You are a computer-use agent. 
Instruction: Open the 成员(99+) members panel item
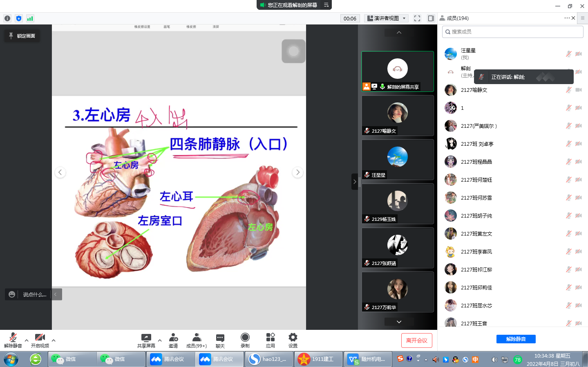coord(197,340)
